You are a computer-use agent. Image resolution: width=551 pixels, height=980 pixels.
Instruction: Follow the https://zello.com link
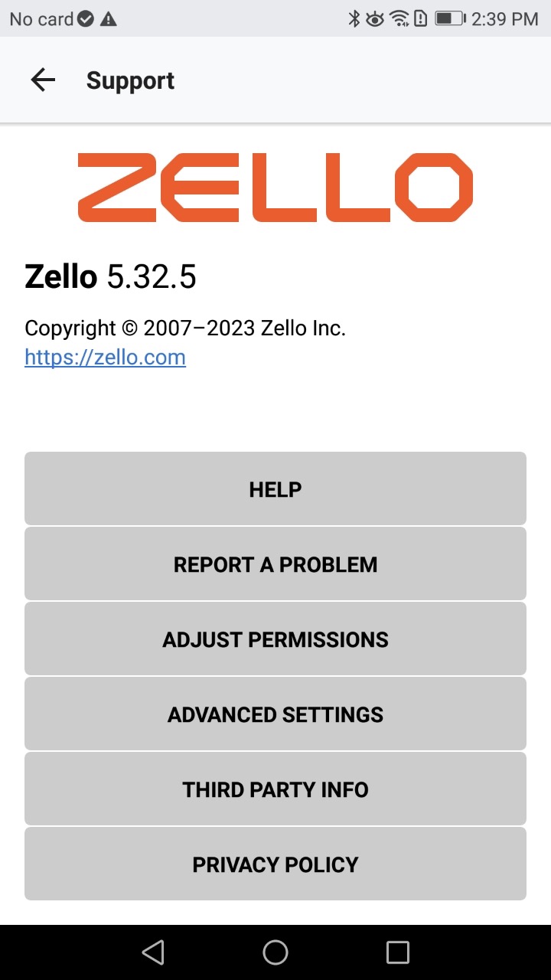pos(105,357)
